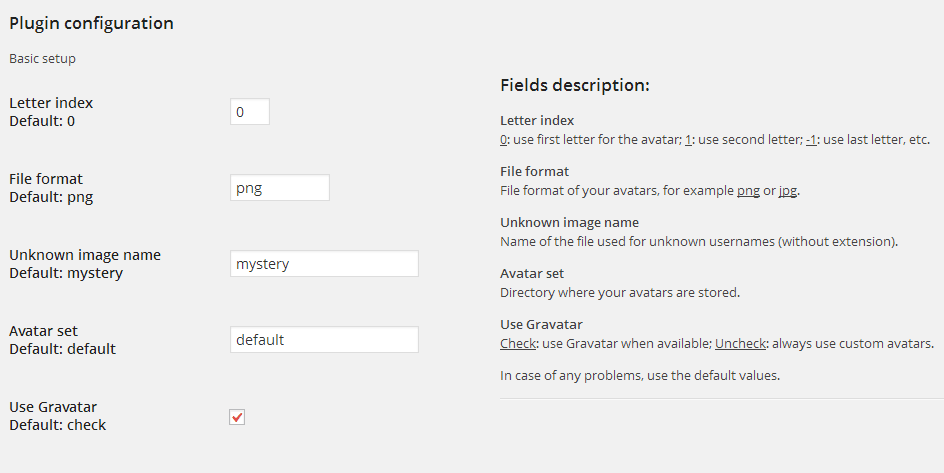Click the 'Default: mystery' form label
Screen dimensions: 944x473
(66, 273)
